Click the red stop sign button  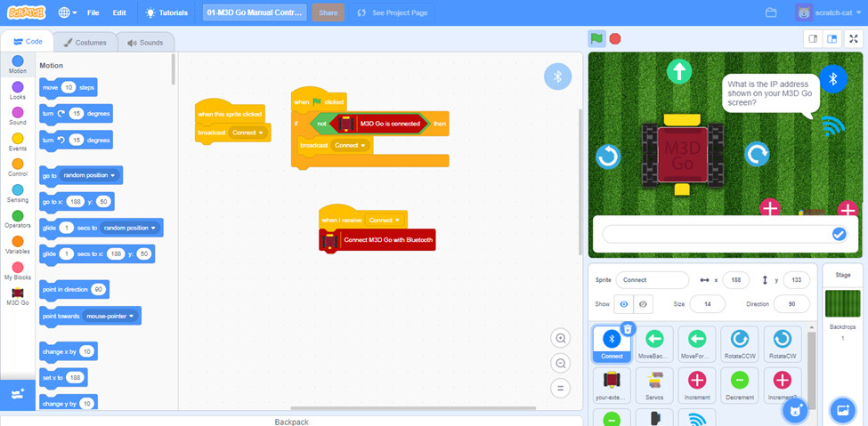click(615, 39)
